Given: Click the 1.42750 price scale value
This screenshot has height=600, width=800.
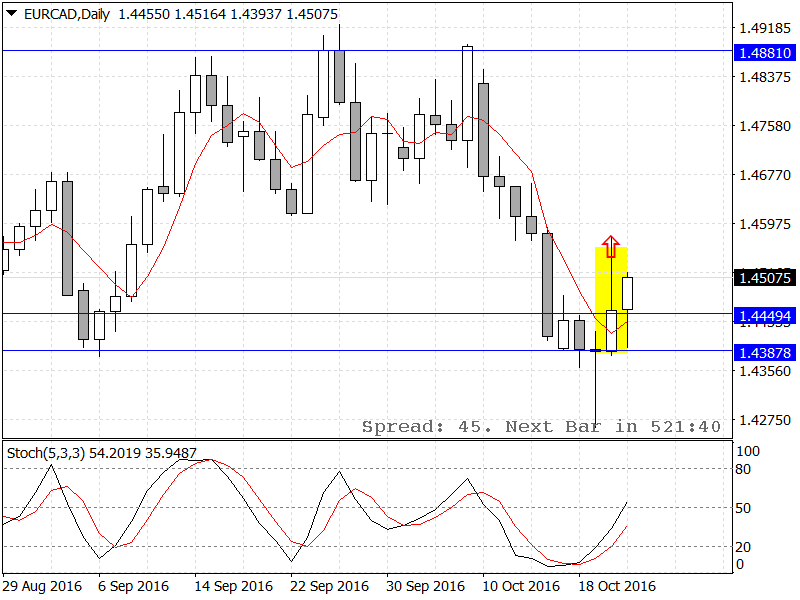Looking at the screenshot, I should tap(765, 420).
